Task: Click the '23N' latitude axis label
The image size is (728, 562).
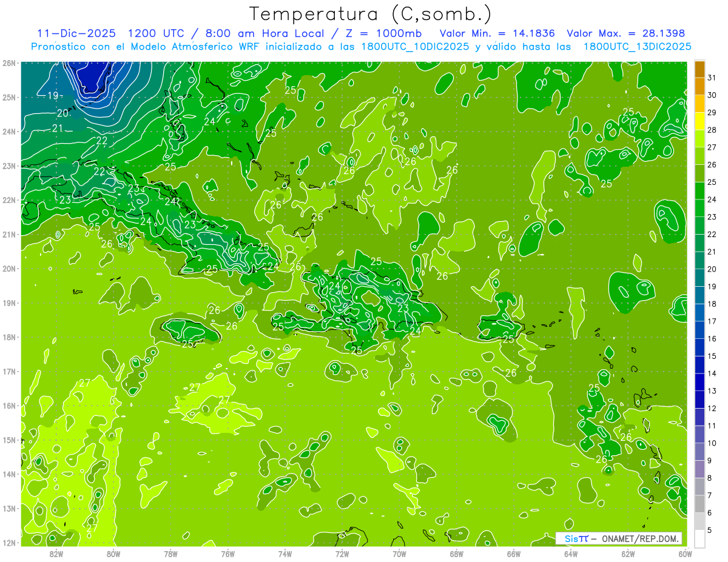Action: [x=9, y=166]
